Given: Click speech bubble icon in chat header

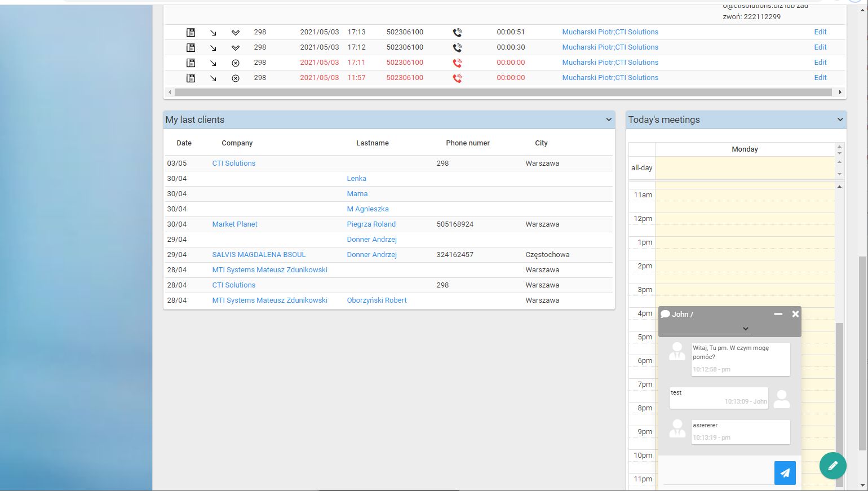Looking at the screenshot, I should coord(665,314).
